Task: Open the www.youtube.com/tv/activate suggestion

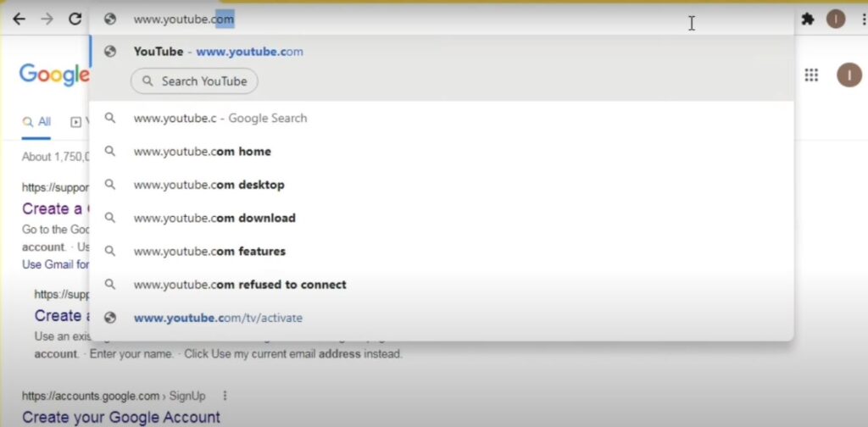Action: [x=441, y=318]
